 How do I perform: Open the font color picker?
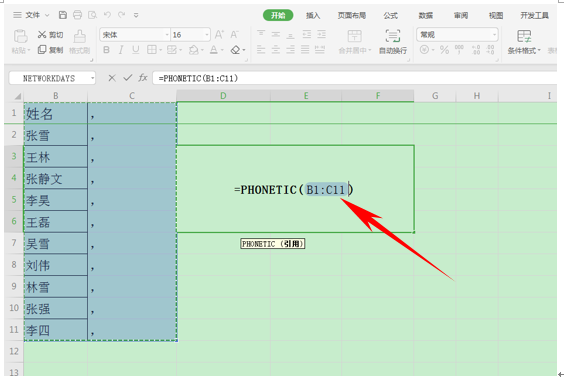point(214,50)
